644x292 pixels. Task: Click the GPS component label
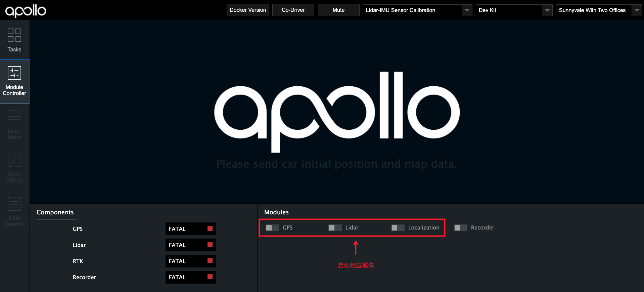point(78,229)
